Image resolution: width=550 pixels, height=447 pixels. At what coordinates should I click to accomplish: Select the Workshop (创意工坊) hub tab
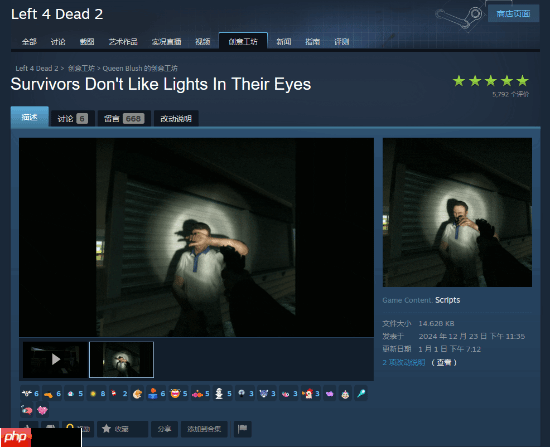click(x=243, y=41)
